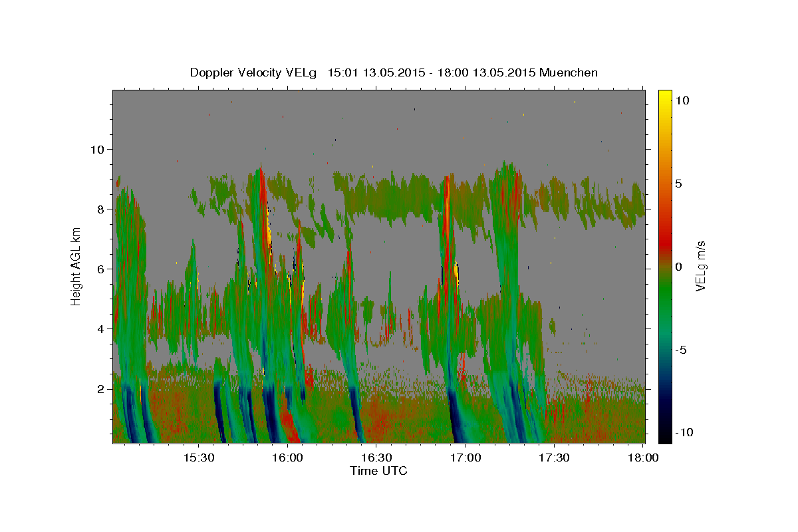Click the '18:00 13.05.2015' end time in title

click(488, 72)
